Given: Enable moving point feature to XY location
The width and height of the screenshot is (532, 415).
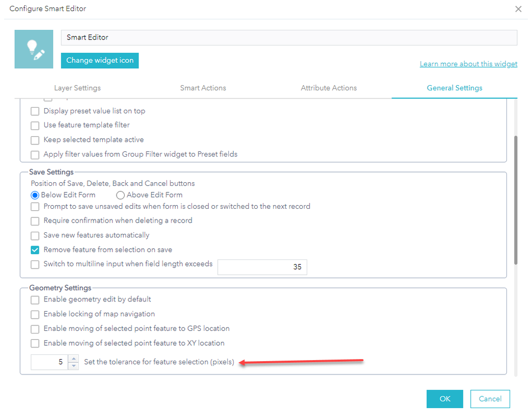Looking at the screenshot, I should [x=35, y=344].
